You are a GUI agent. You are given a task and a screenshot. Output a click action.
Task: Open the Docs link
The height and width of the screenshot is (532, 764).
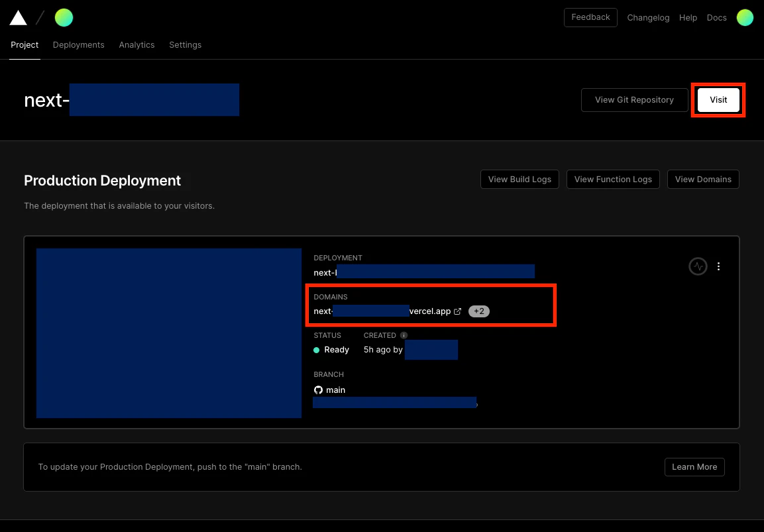pyautogui.click(x=717, y=17)
